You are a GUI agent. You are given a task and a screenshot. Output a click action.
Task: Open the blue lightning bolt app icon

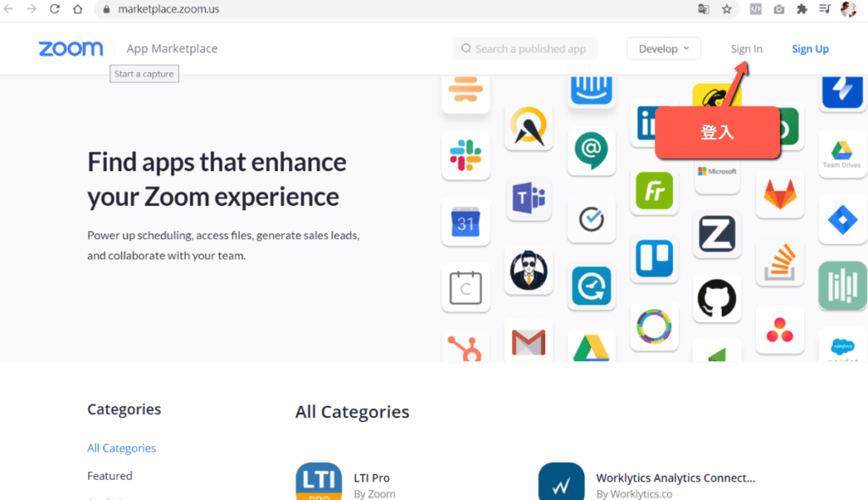(x=843, y=92)
